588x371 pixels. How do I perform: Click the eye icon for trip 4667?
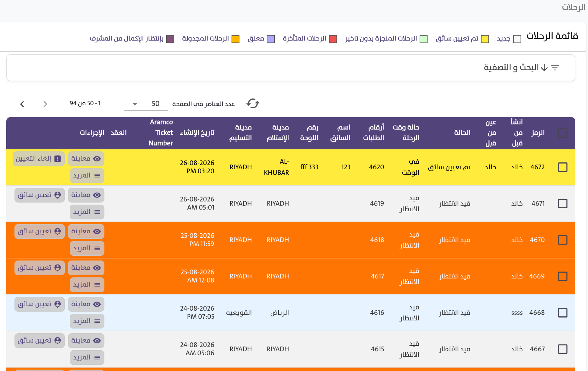click(97, 341)
